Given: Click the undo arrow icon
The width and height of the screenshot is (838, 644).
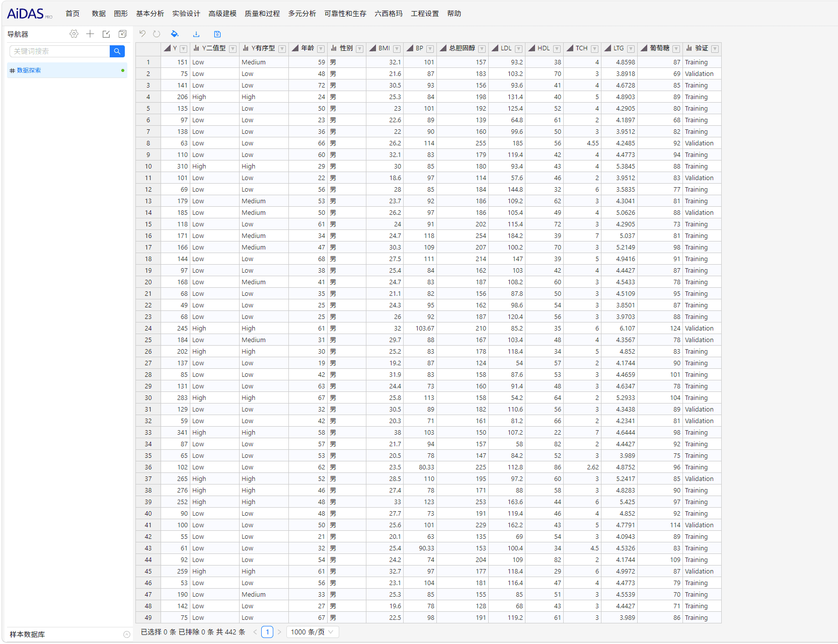Looking at the screenshot, I should (142, 34).
